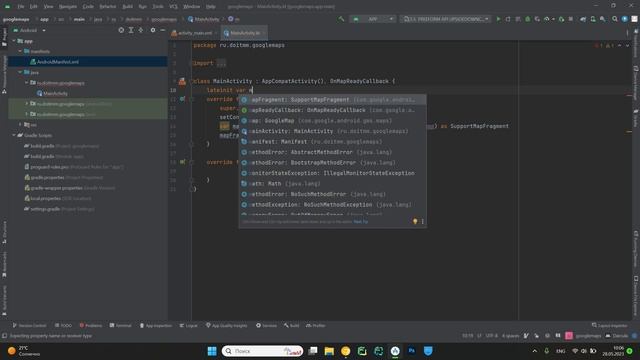Open Layout Inspector tool window
Image resolution: width=640 pixels, height=360 pixels.
pyautogui.click(x=609, y=325)
